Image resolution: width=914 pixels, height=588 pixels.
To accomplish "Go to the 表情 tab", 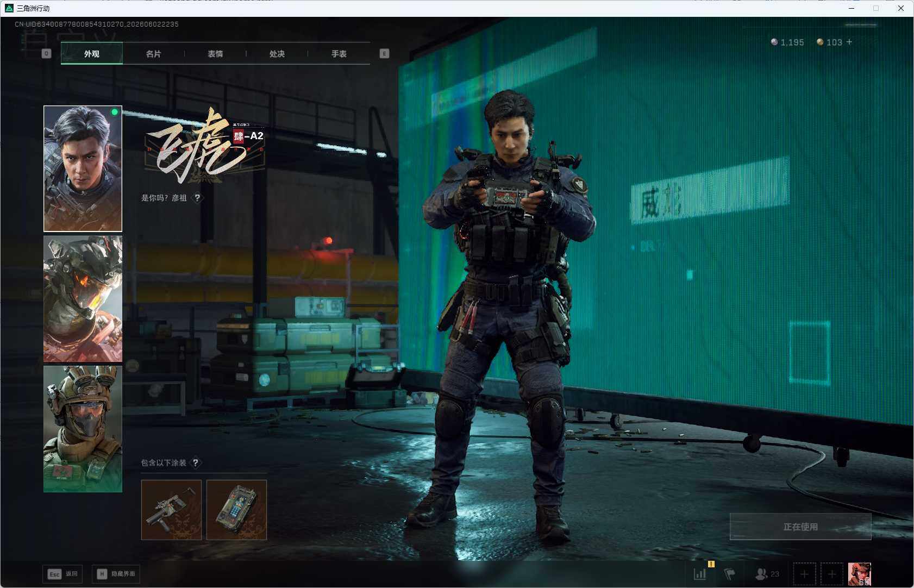I will pos(215,53).
